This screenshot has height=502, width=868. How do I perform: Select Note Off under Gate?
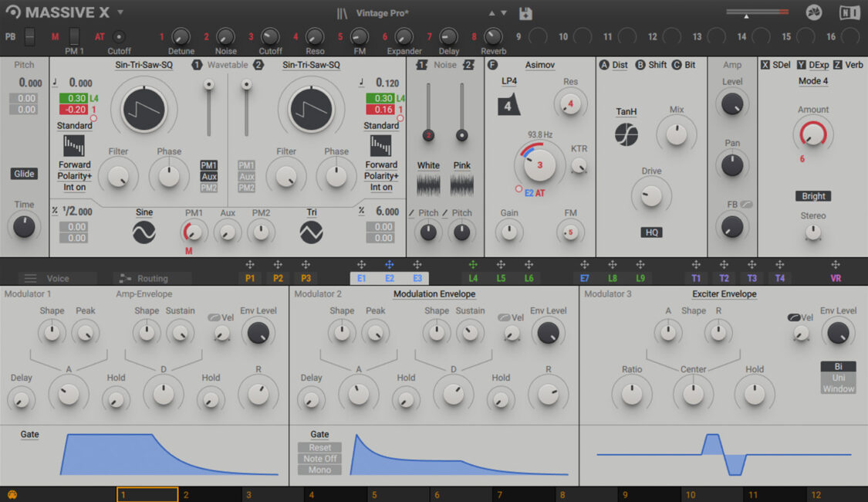pos(319,459)
